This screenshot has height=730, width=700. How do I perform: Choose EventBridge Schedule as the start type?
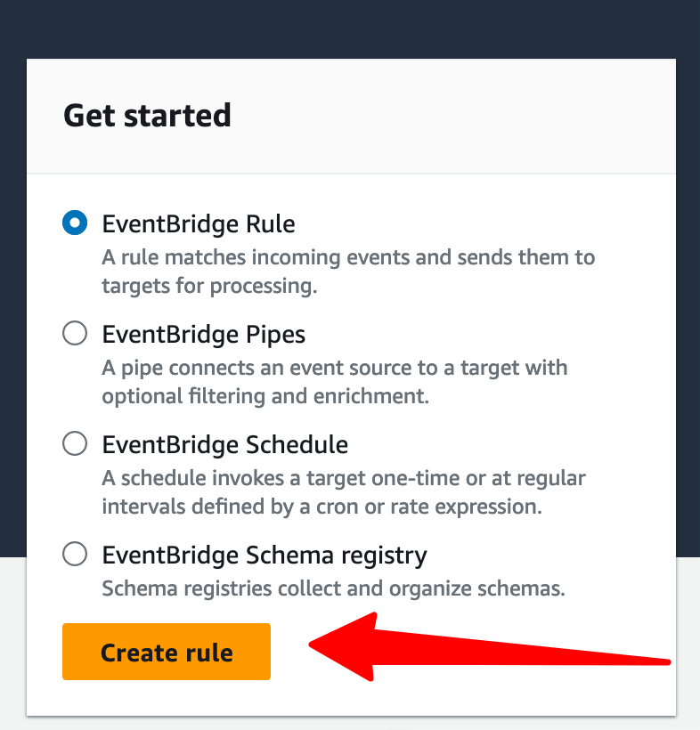tap(75, 443)
